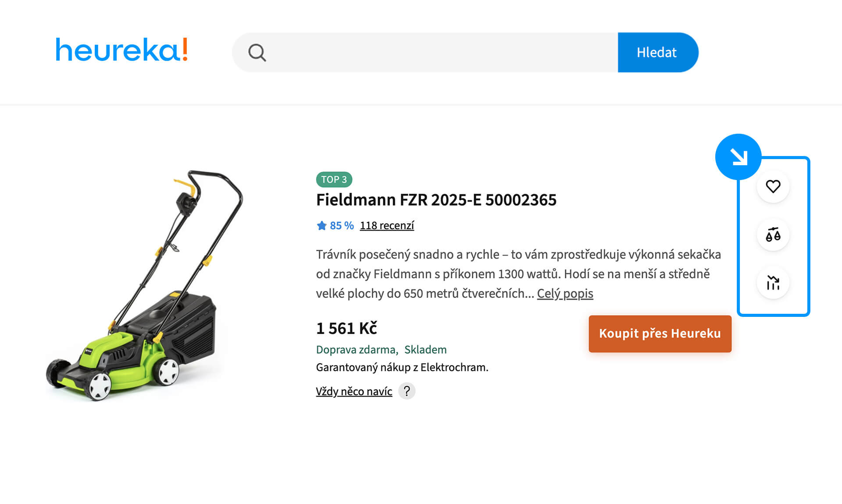842x504 pixels.
Task: Open the Vždy něco navíc link
Action: [354, 391]
